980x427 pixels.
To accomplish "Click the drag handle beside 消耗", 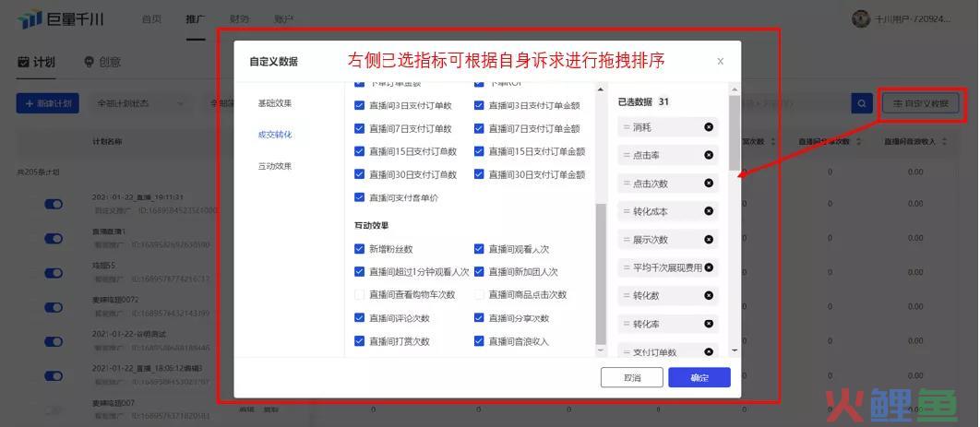I will tap(627, 127).
